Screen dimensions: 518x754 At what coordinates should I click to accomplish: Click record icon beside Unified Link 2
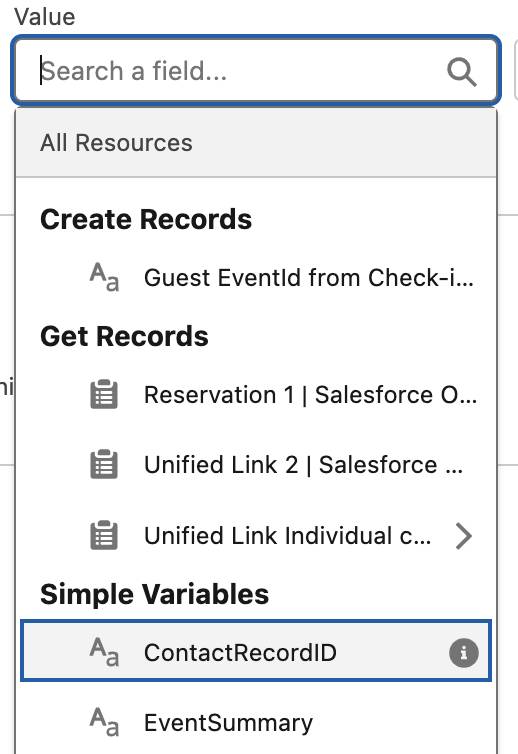tap(104, 465)
